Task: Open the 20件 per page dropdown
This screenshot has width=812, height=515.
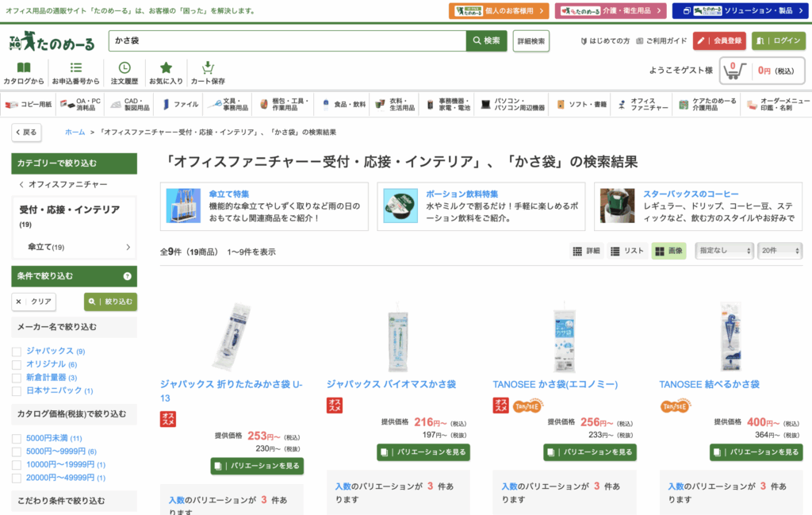Action: (x=779, y=251)
